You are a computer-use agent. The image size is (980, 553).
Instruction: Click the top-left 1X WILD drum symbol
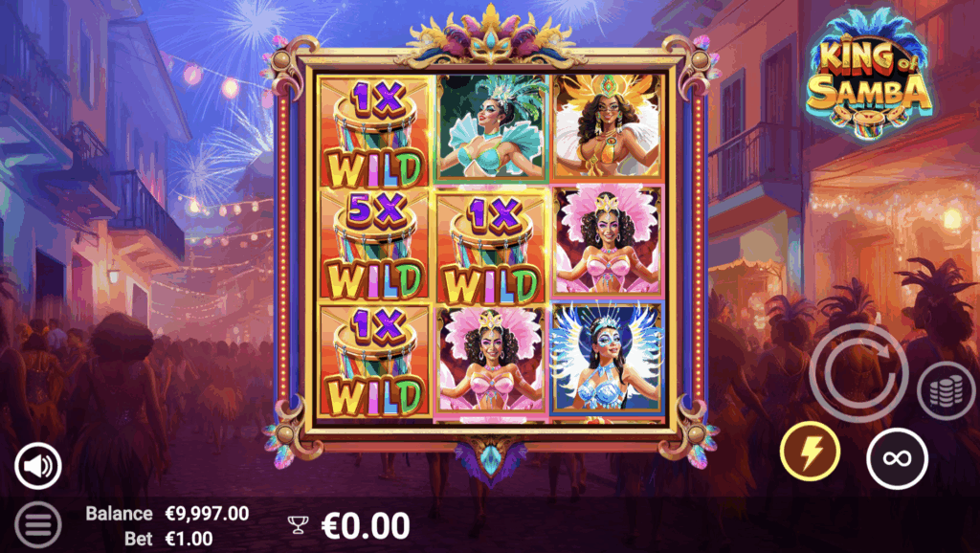pos(374,132)
